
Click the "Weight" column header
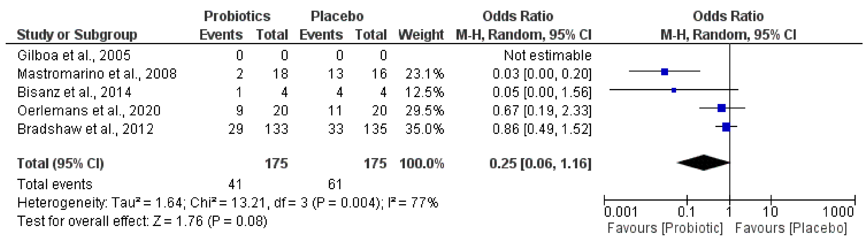point(421,35)
